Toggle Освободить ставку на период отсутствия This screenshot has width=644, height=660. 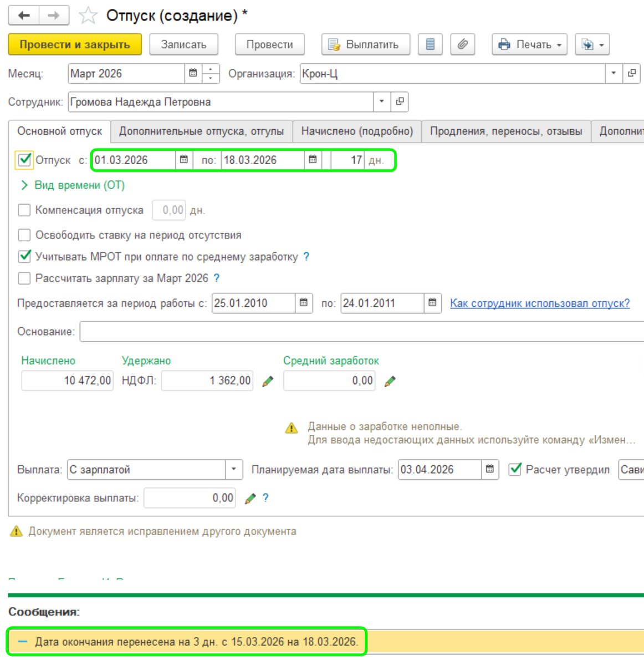24,235
